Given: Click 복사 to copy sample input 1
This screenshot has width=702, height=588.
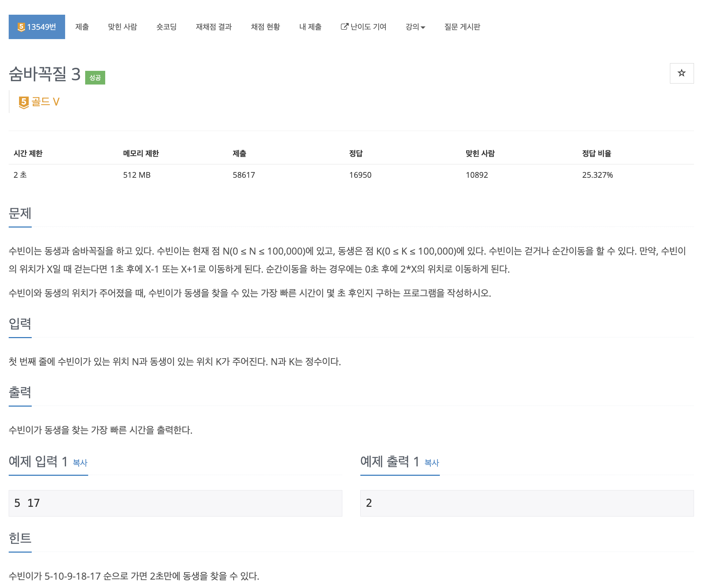Looking at the screenshot, I should [x=80, y=464].
